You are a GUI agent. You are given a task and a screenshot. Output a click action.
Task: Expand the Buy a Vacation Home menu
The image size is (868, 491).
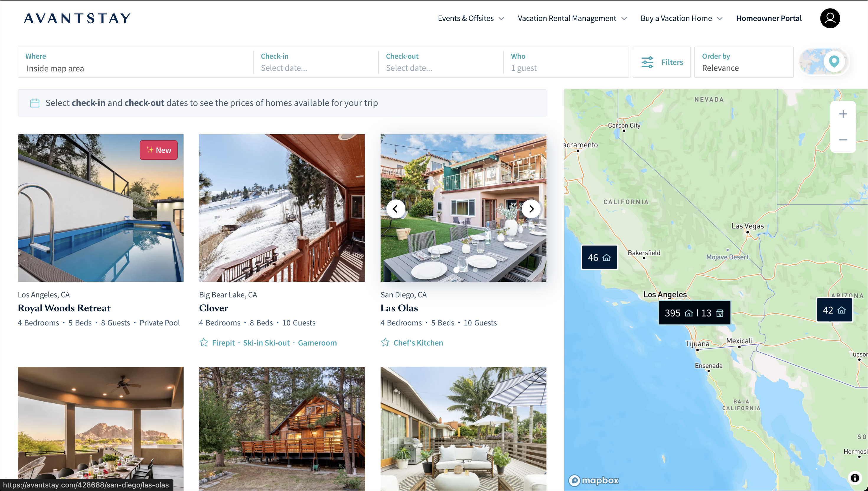(681, 18)
